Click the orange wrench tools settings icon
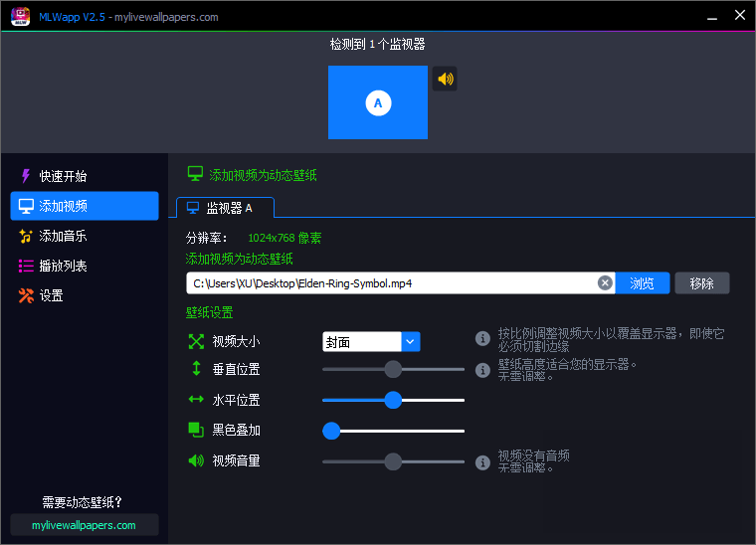 [26, 295]
